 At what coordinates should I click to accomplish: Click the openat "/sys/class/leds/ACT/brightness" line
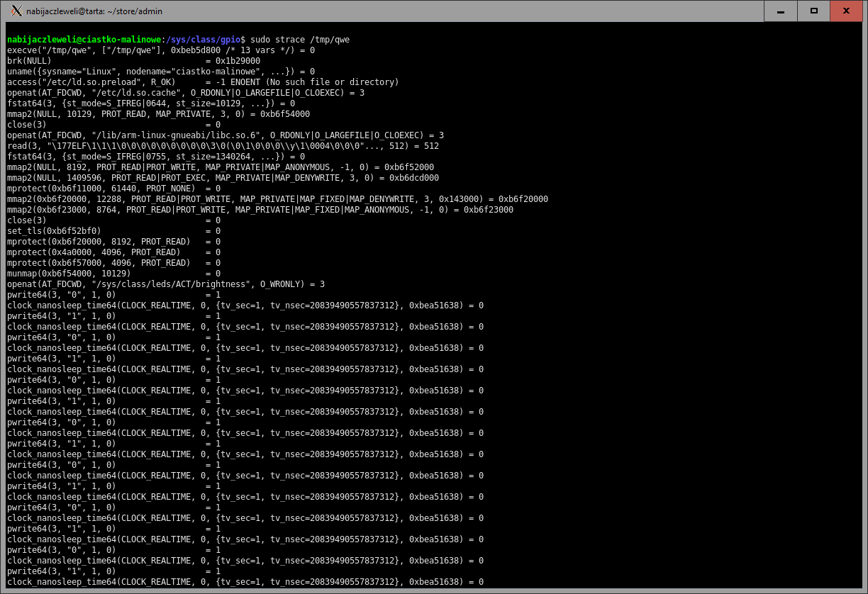pos(166,284)
